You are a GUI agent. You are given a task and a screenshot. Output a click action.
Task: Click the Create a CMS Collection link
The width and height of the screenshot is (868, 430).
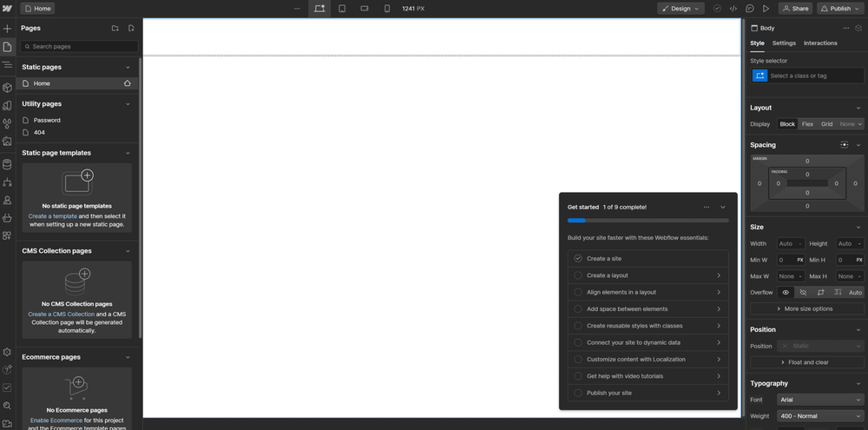click(x=61, y=314)
